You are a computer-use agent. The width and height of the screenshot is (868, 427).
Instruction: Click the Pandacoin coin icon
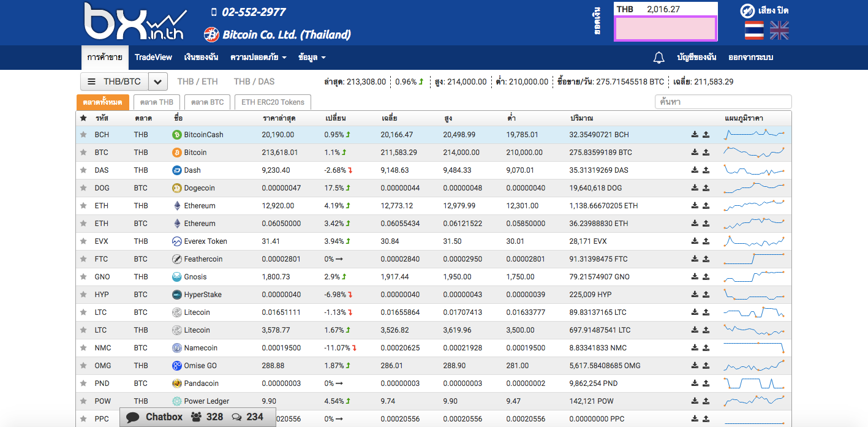[177, 384]
